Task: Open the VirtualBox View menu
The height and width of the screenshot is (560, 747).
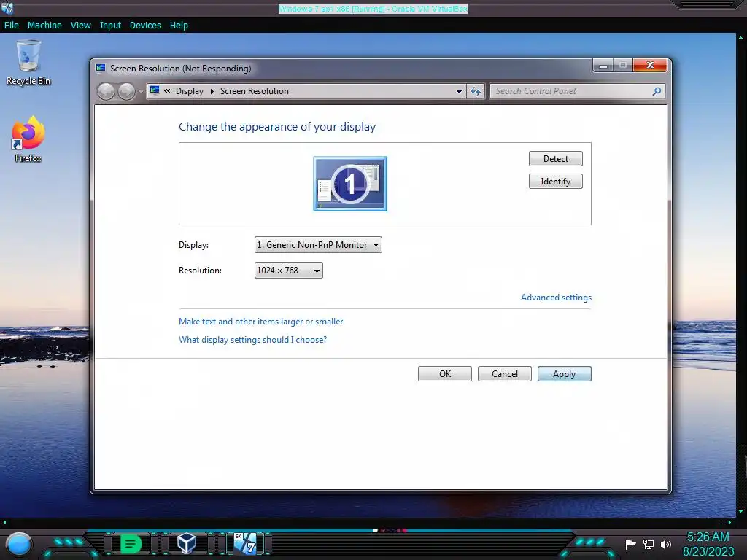Action: (80, 26)
